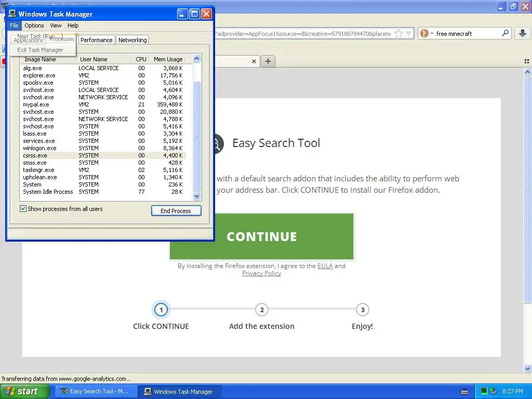Sort processes by Image Name column
Viewport: 532px width, 399px height.
click(48, 59)
